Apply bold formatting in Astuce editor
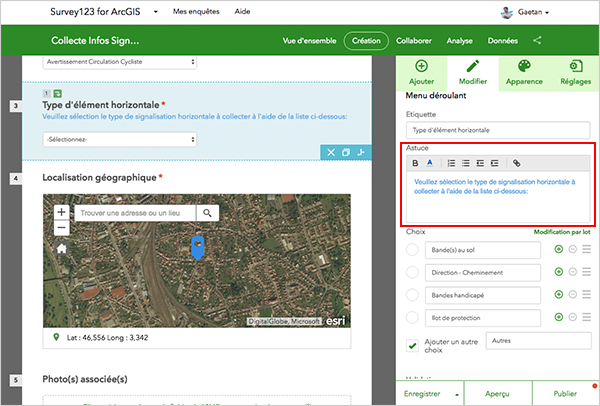 coord(415,163)
